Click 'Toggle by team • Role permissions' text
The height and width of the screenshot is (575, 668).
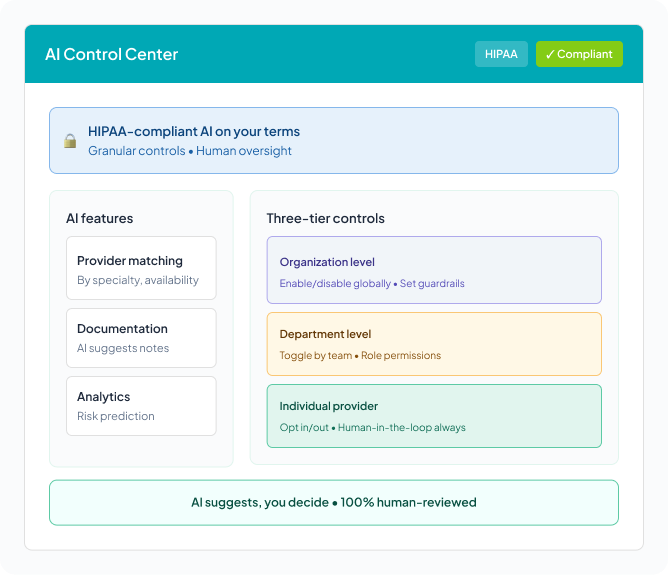tap(360, 355)
